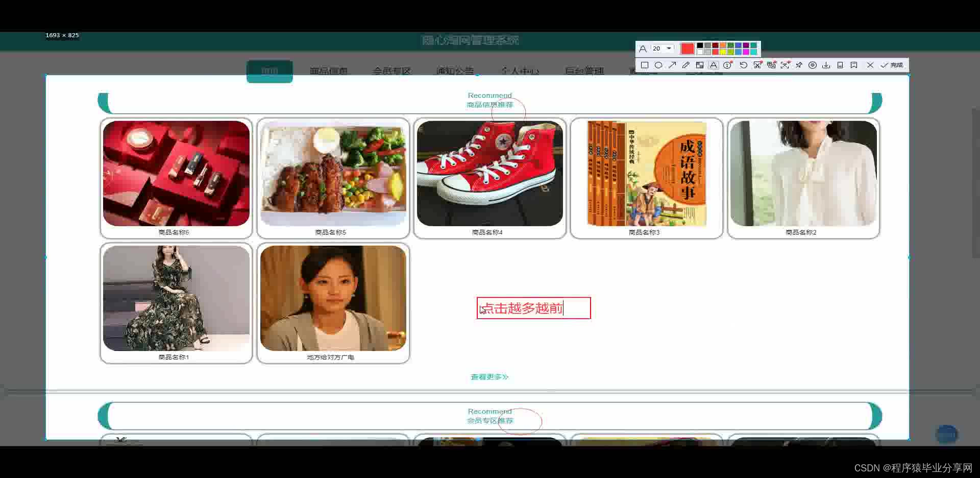Click the circular record icon
The width and height of the screenshot is (980, 478).
813,65
